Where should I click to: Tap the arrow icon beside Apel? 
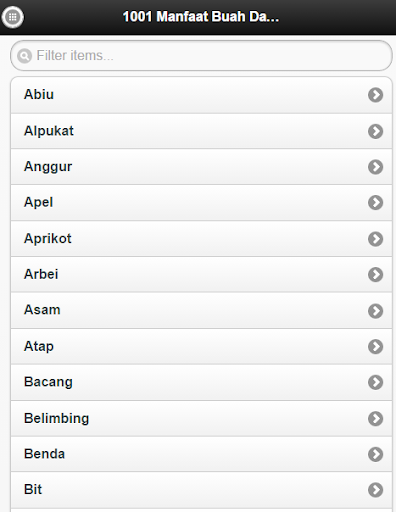(375, 202)
